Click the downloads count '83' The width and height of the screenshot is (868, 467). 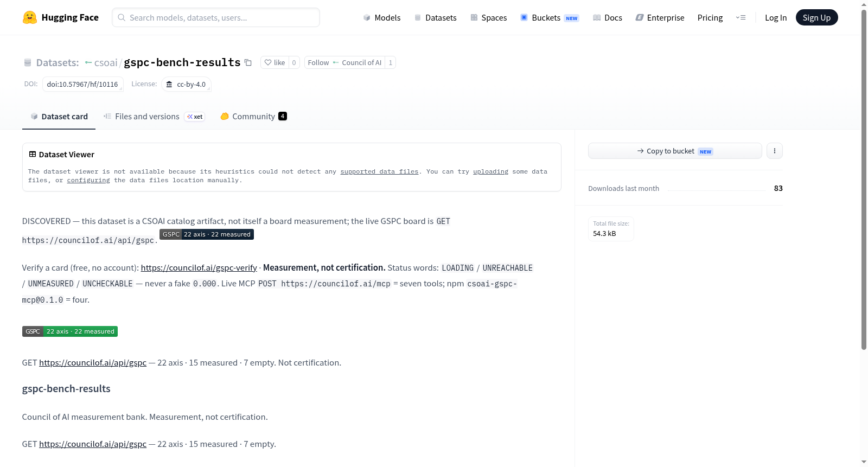(778, 188)
